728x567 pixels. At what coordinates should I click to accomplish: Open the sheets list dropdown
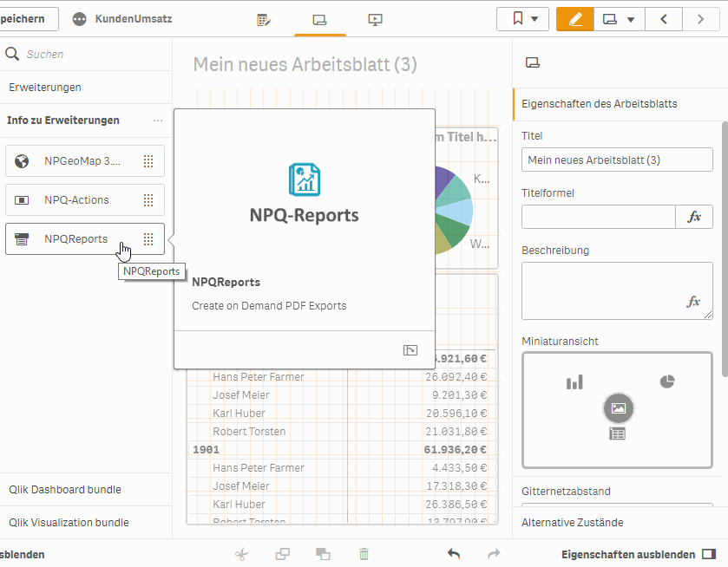(x=620, y=19)
